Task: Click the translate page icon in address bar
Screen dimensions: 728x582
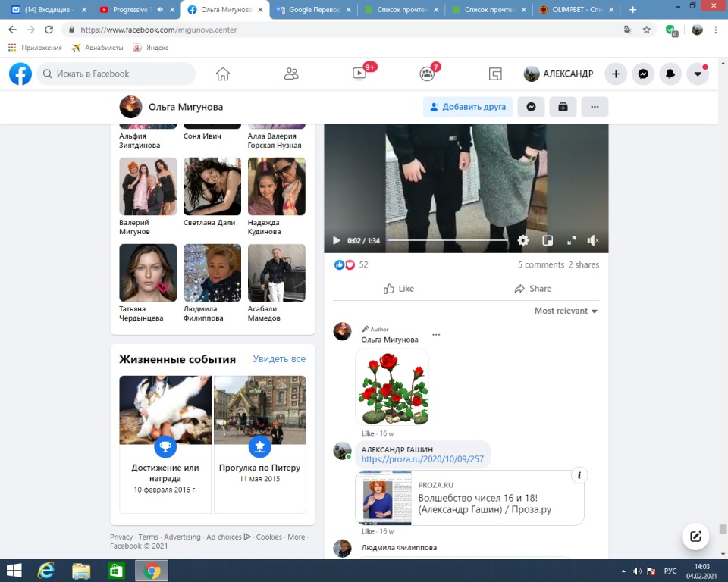Action: click(x=628, y=30)
